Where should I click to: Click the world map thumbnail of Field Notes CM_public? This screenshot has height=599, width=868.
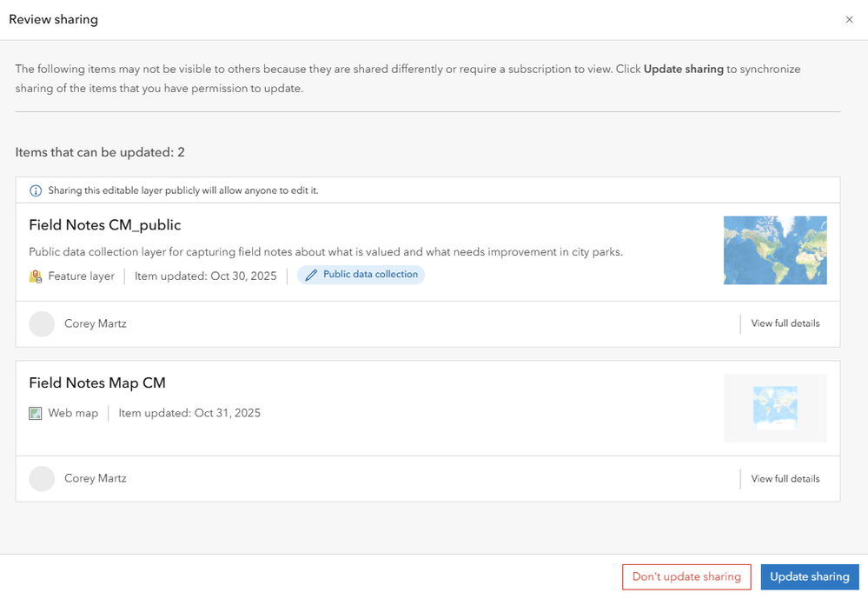[x=775, y=250]
